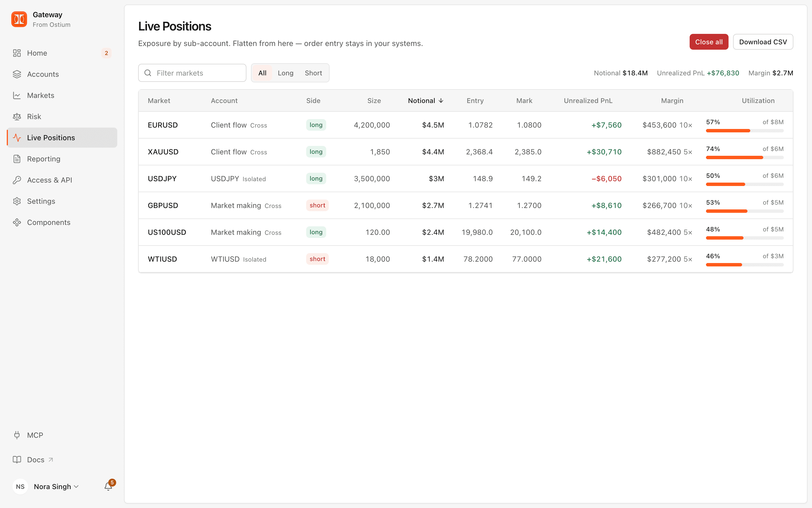812x508 pixels.
Task: Sort by the Utilization column header
Action: 758,101
